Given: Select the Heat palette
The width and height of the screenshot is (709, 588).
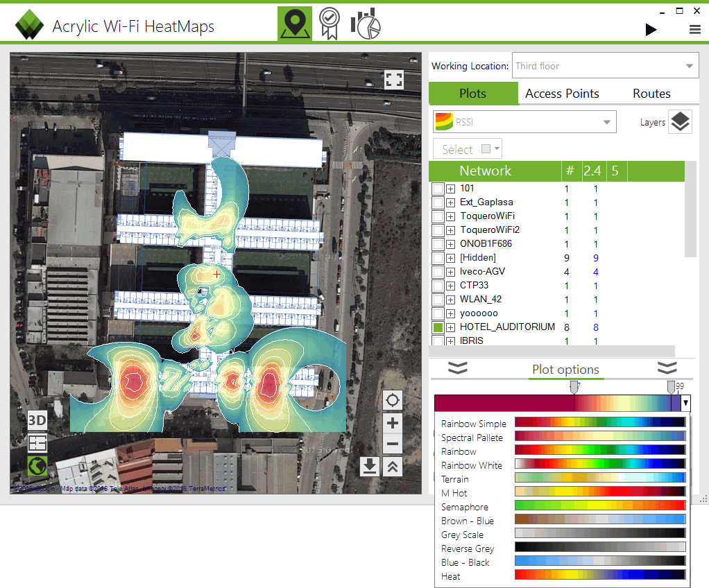Looking at the screenshot, I should [x=563, y=576].
